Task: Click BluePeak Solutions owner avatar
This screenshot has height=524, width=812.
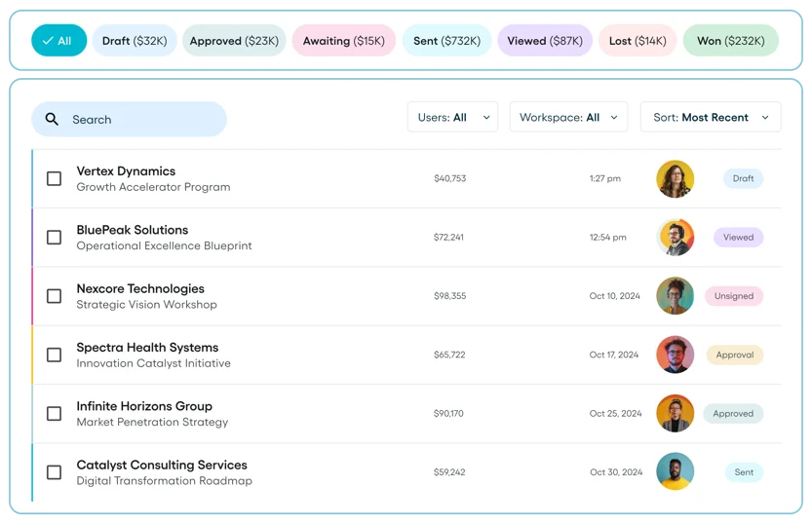Action: pos(675,238)
